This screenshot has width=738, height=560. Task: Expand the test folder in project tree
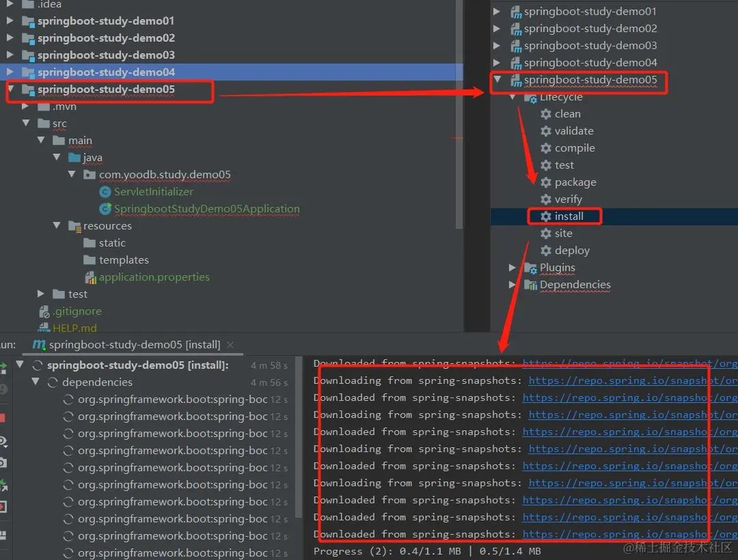point(41,294)
